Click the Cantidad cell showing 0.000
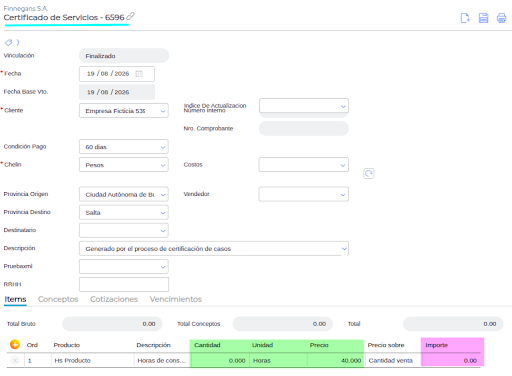Screen dimensions: 512x376 pos(219,361)
